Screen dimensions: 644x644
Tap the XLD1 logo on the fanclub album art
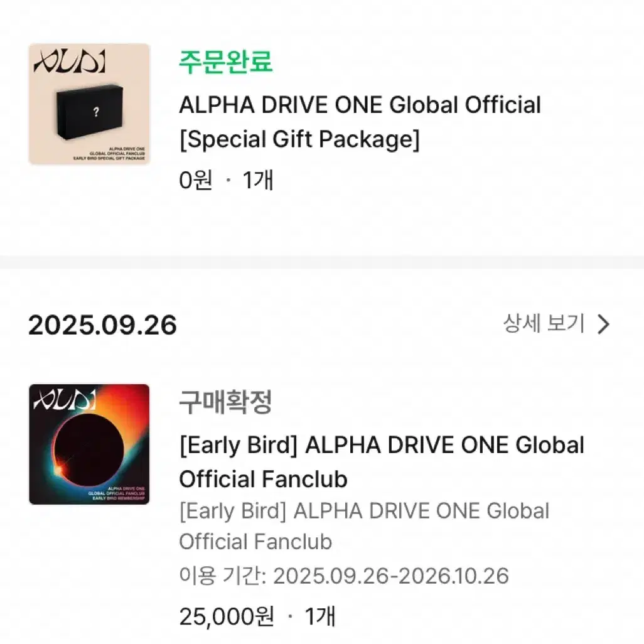[63, 399]
